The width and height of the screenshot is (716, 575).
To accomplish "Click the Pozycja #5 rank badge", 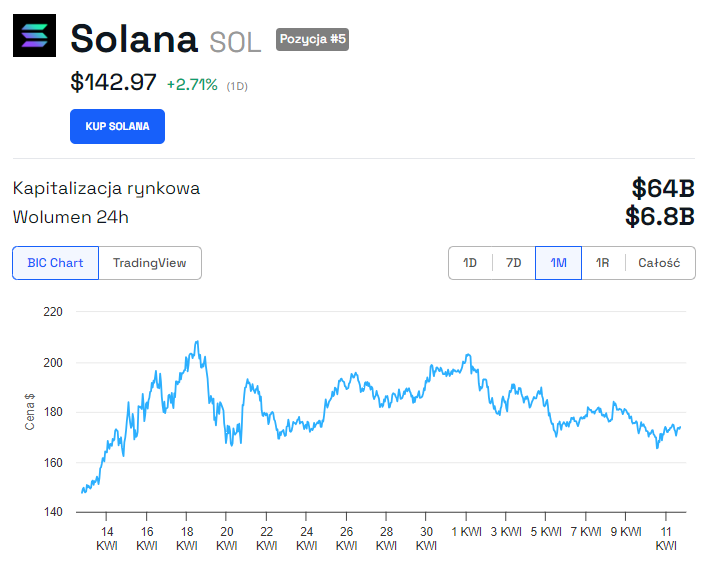I will tap(312, 40).
